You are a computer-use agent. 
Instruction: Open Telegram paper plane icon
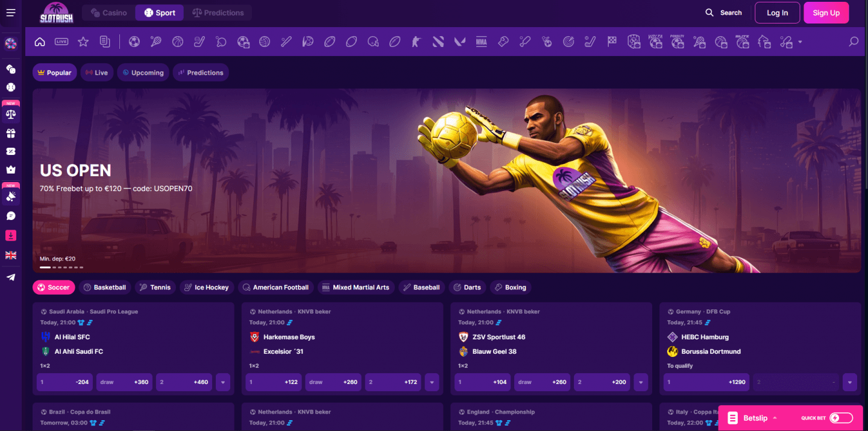(11, 277)
